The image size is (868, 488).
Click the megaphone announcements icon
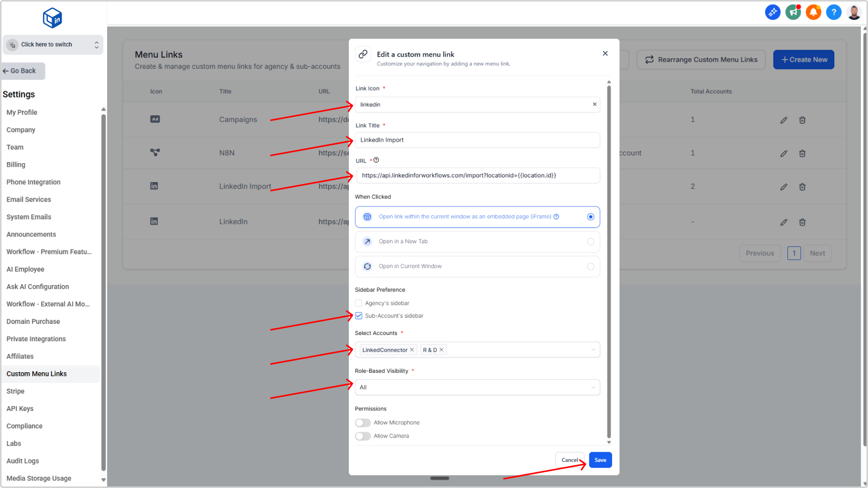(x=793, y=12)
